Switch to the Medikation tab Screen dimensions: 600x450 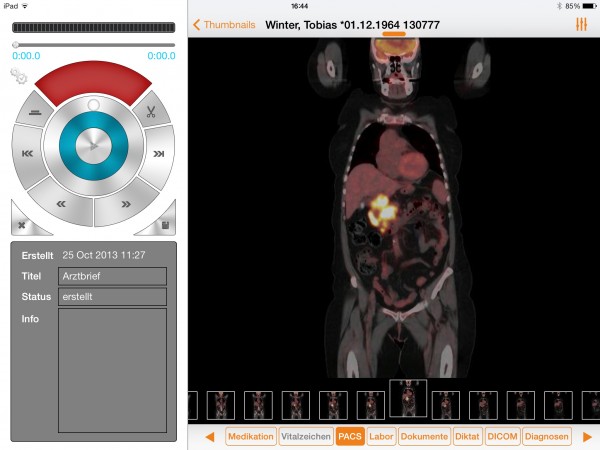point(250,437)
